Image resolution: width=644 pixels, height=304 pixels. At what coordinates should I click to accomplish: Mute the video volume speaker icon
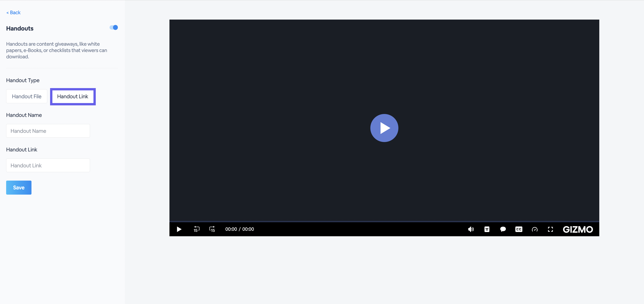click(x=471, y=229)
